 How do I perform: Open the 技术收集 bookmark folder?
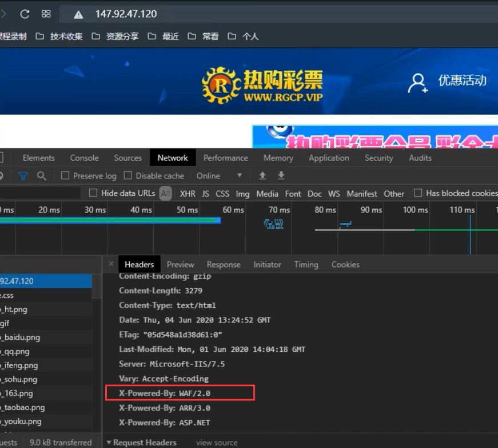(59, 37)
